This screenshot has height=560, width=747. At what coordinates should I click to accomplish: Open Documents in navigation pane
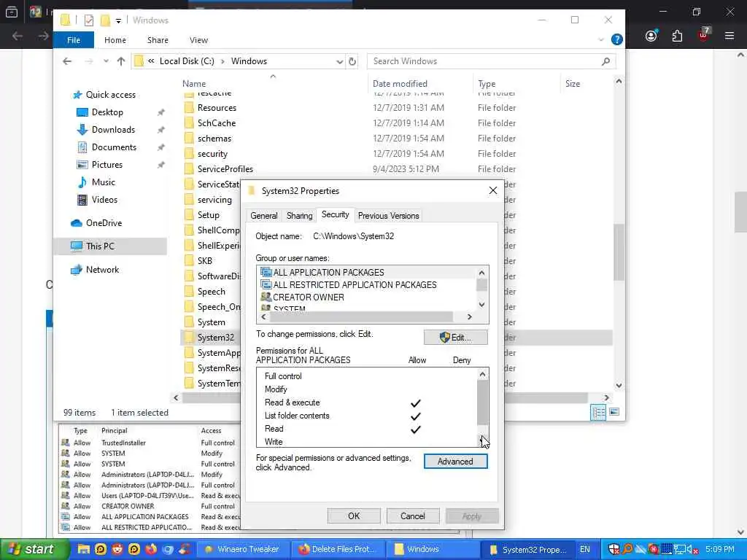coord(114,147)
